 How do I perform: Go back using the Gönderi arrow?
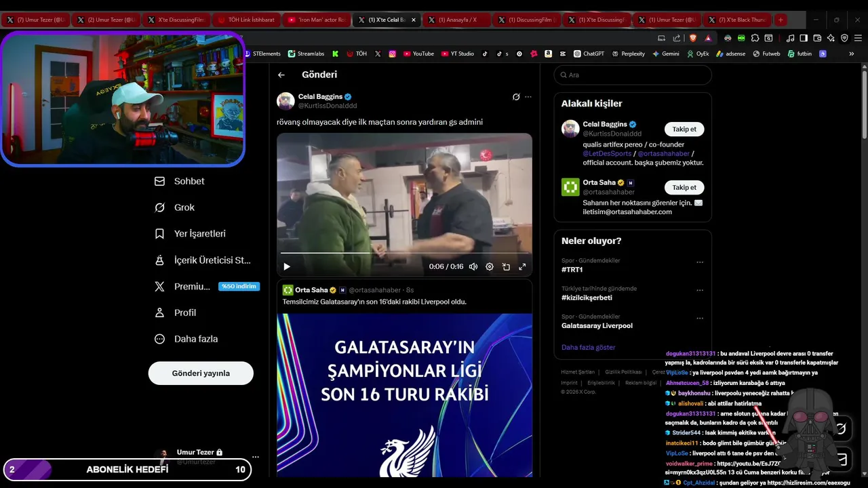pyautogui.click(x=281, y=75)
